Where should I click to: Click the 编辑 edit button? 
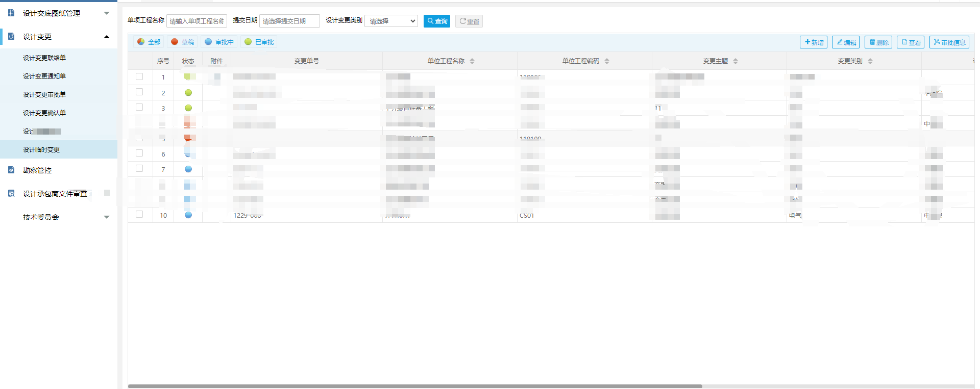coord(846,42)
